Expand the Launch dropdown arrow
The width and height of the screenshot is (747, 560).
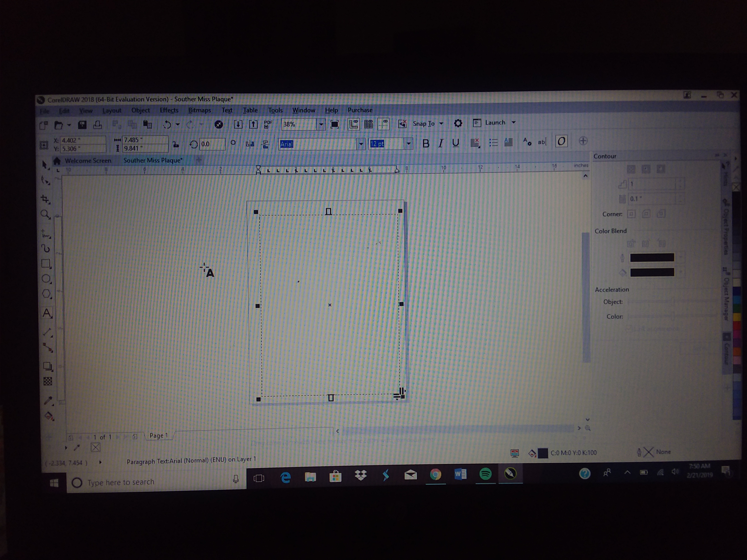514,123
